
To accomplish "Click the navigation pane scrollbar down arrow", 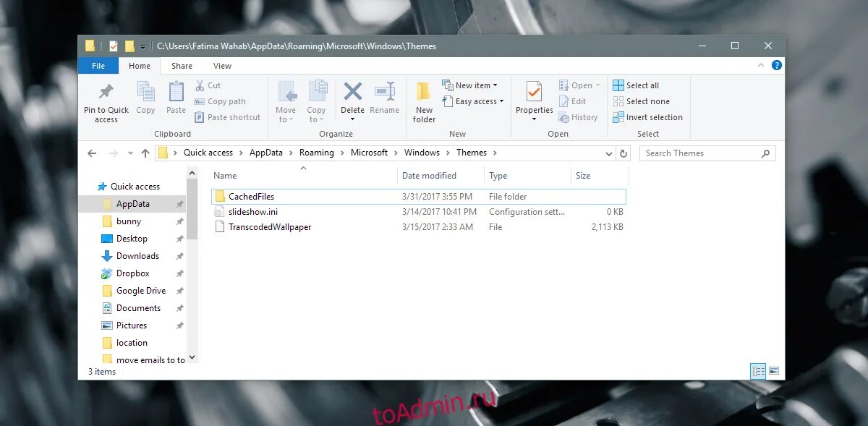I will [192, 357].
